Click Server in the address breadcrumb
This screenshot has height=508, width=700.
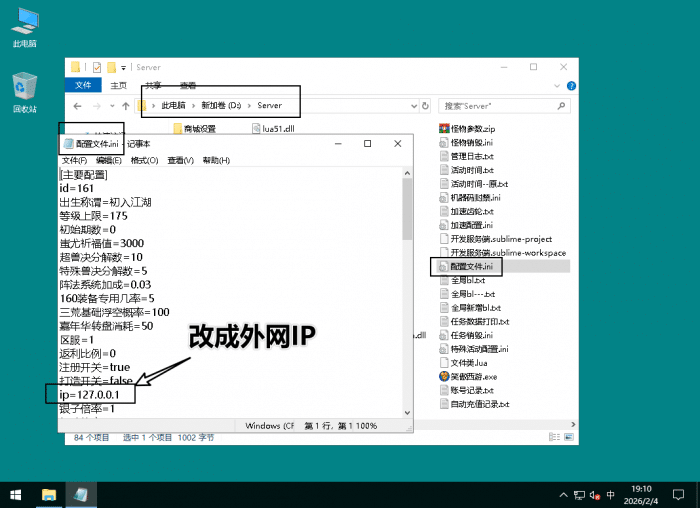tap(269, 106)
